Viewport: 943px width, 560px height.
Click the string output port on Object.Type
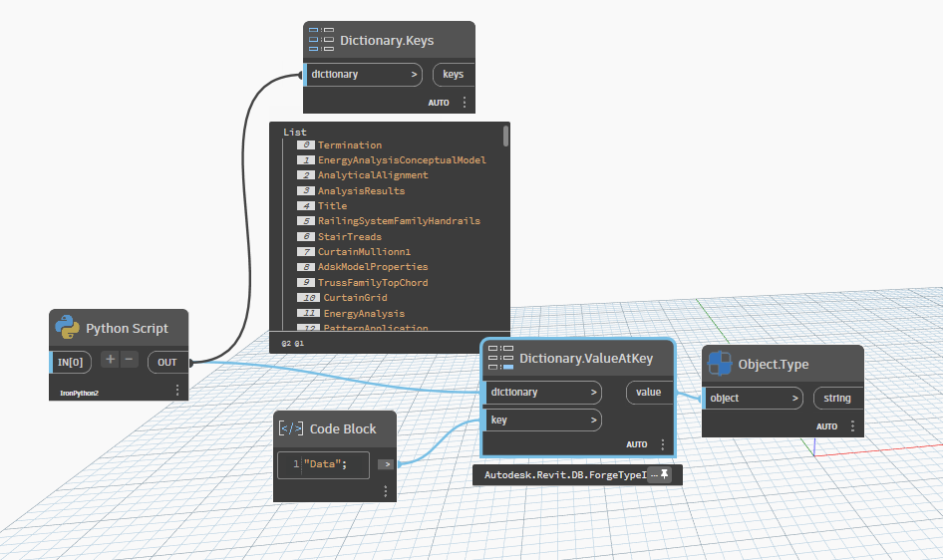tap(837, 398)
